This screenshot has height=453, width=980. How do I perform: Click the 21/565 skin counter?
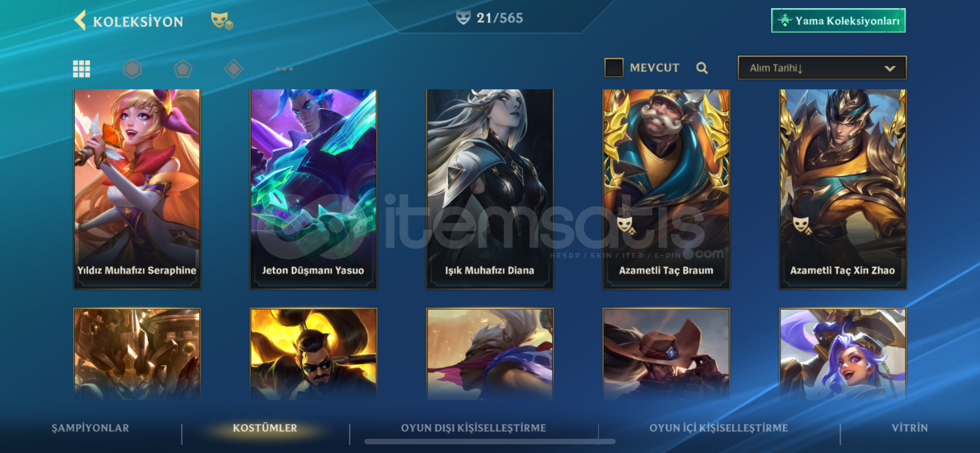click(x=490, y=18)
